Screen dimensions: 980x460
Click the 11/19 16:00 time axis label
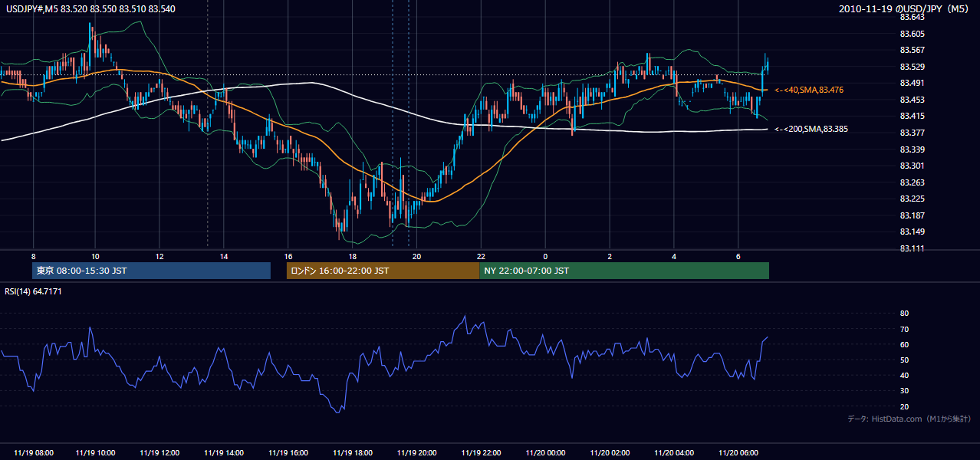pos(288,453)
